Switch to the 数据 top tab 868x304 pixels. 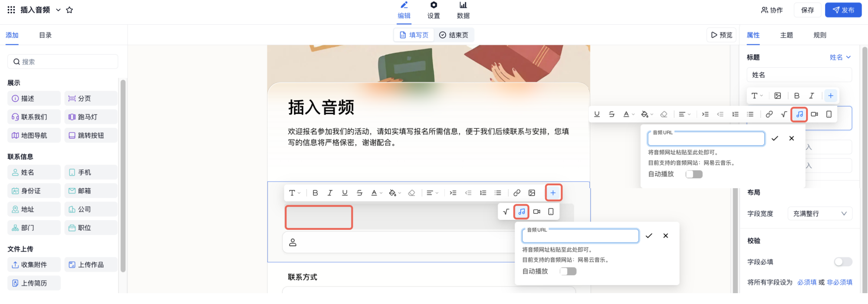(x=463, y=10)
